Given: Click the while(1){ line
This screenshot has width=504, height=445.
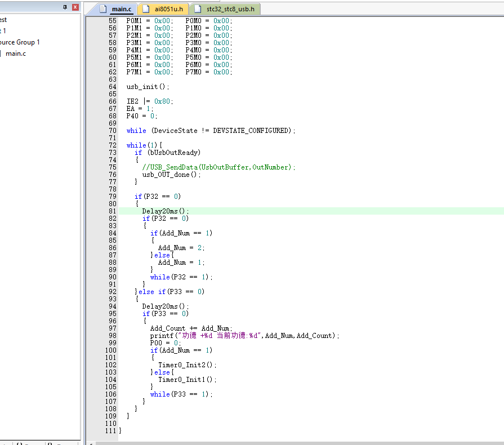Looking at the screenshot, I should [x=144, y=145].
